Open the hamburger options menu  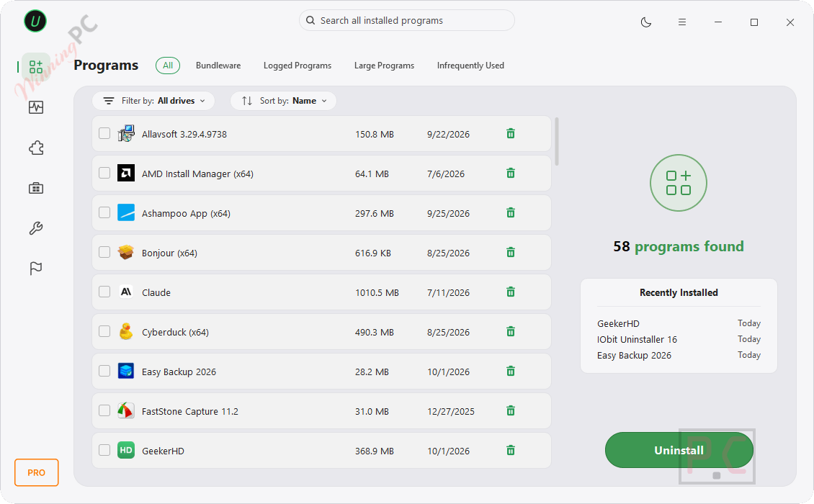(x=682, y=22)
